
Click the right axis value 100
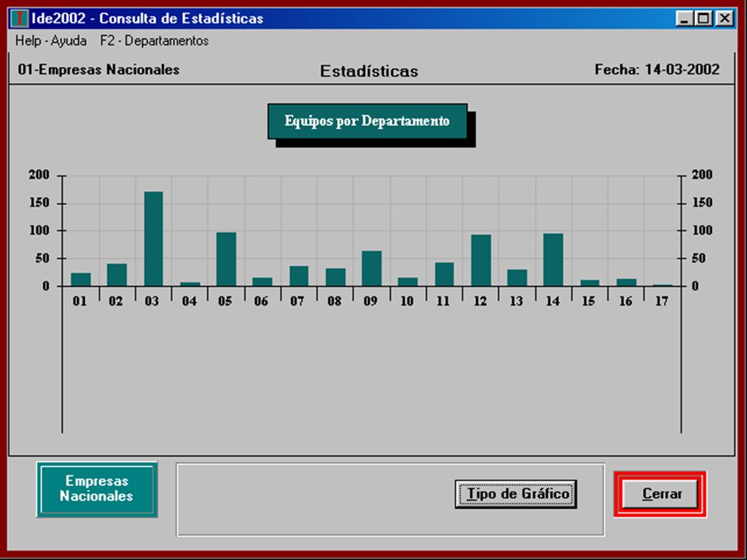point(702,230)
